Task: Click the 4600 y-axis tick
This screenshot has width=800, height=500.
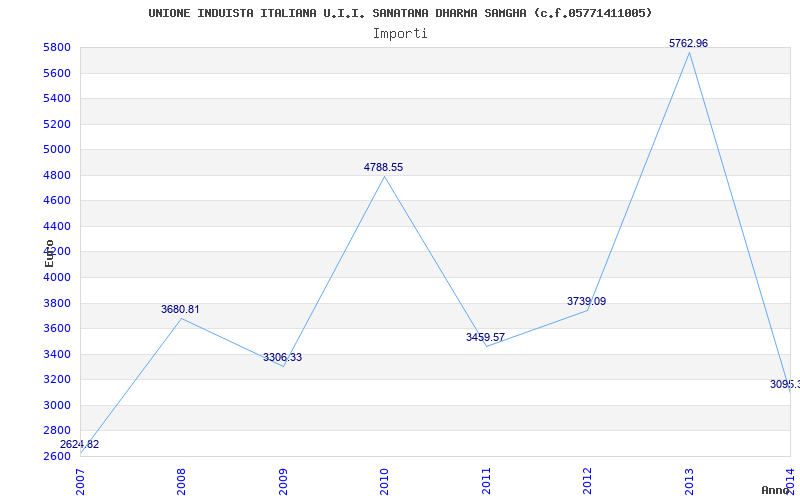Action: (x=57, y=201)
